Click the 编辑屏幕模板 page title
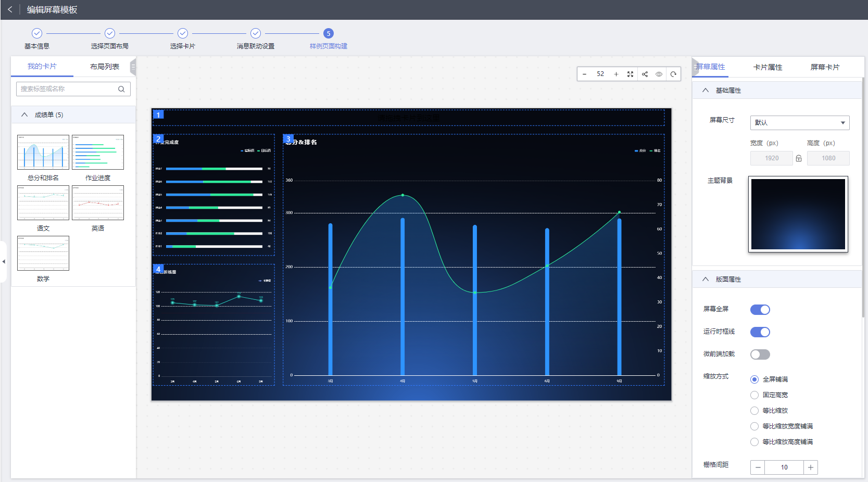 click(x=52, y=10)
